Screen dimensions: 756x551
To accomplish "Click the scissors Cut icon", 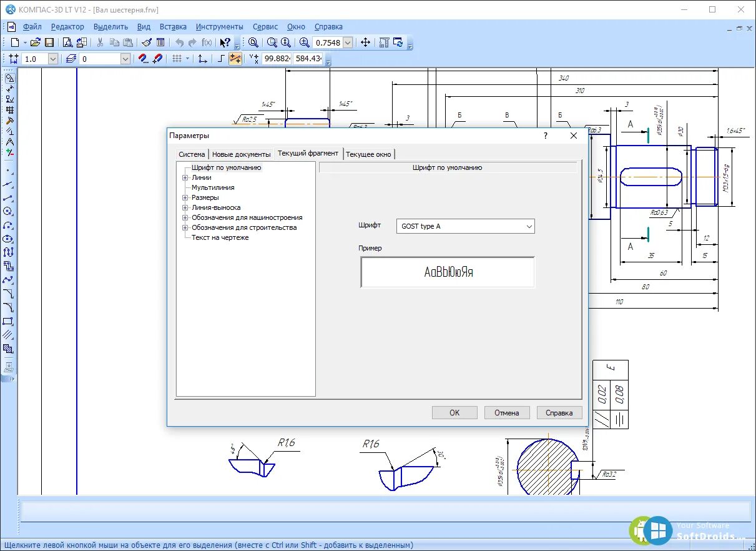I will click(100, 42).
